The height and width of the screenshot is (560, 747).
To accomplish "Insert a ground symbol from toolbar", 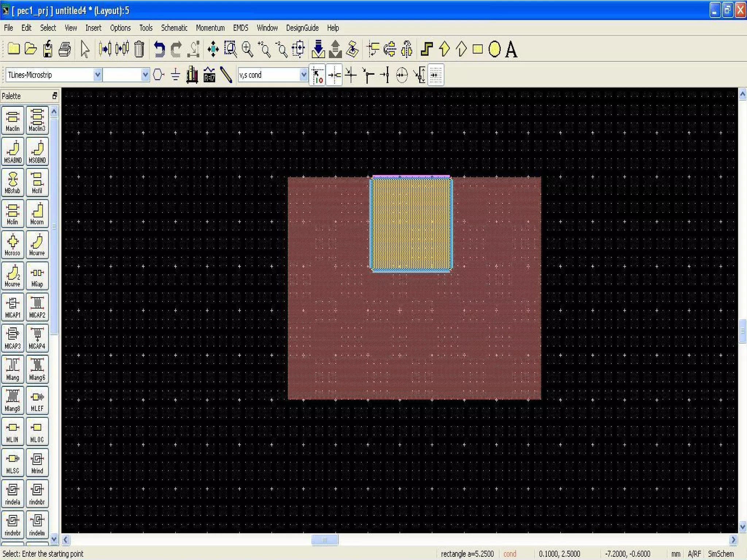I will [x=175, y=75].
